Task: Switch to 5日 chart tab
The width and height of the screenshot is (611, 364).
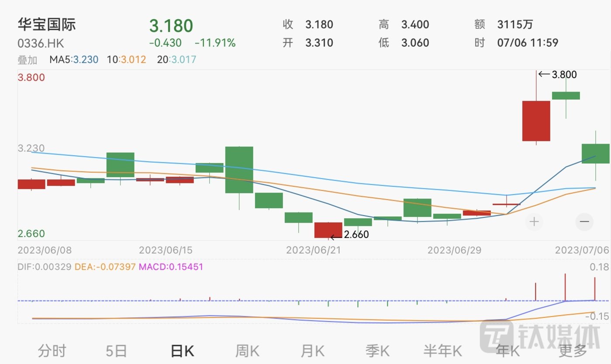Action: click(117, 350)
